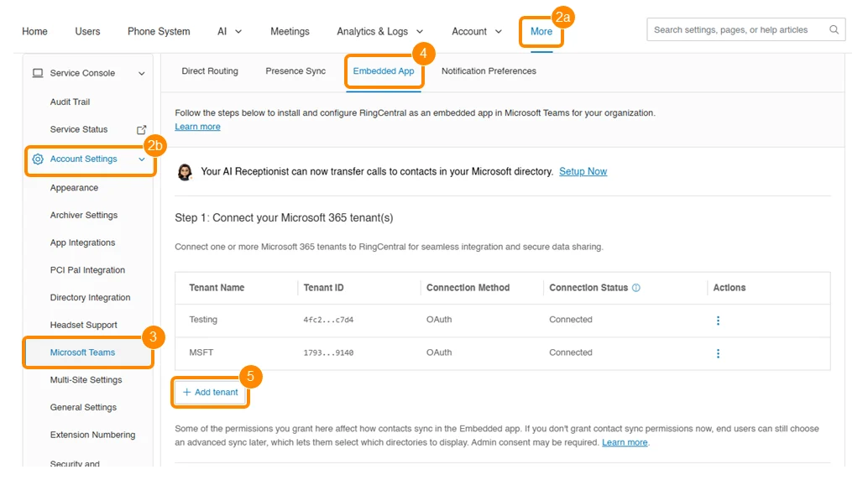Open General Settings

tap(83, 408)
